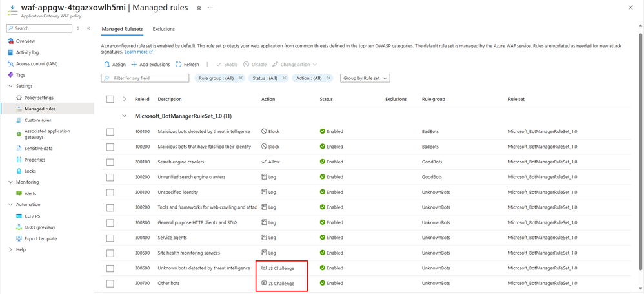The height and width of the screenshot is (294, 644).
Task: Favorite this policy with the star icon
Action: (199, 7)
